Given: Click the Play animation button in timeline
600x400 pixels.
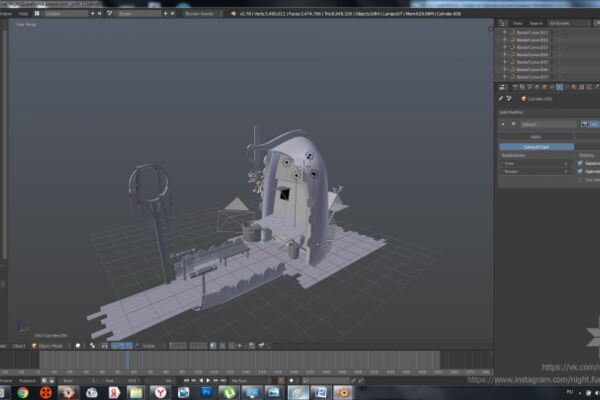Looking at the screenshot, I should pyautogui.click(x=208, y=380).
